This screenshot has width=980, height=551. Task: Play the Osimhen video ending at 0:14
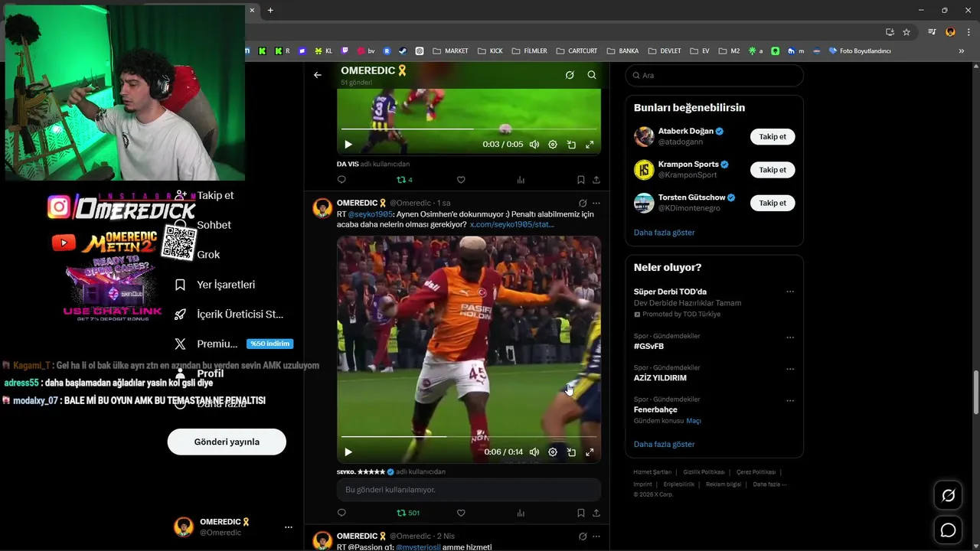point(348,452)
